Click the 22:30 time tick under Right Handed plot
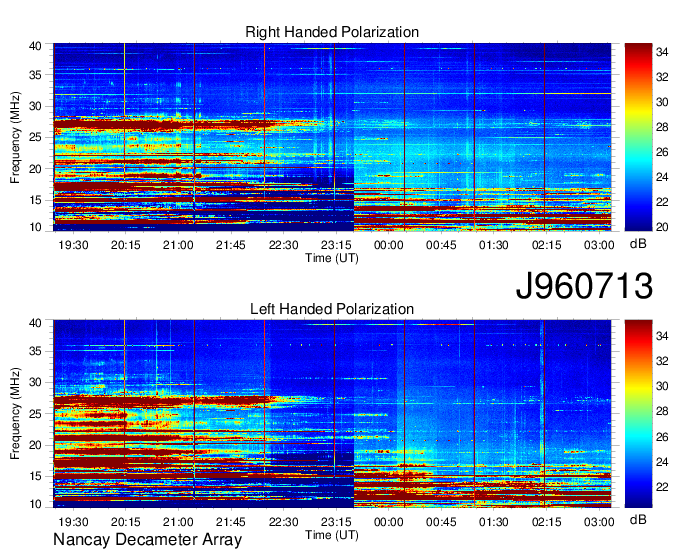The width and height of the screenshot is (680, 552). [284, 245]
